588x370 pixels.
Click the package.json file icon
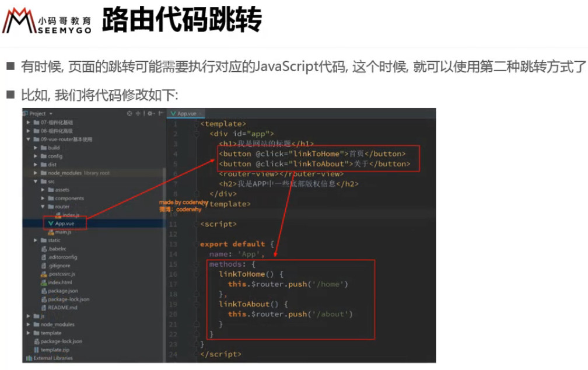pyautogui.click(x=44, y=291)
